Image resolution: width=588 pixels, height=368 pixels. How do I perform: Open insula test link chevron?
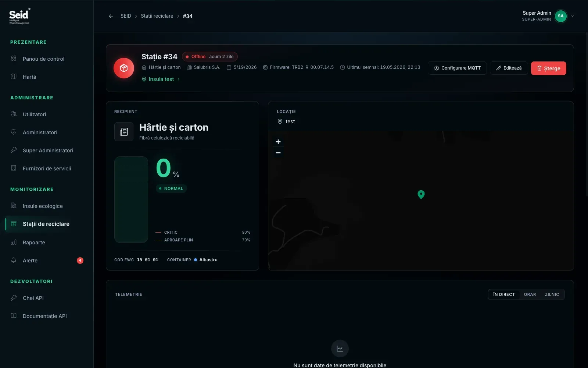pos(179,79)
